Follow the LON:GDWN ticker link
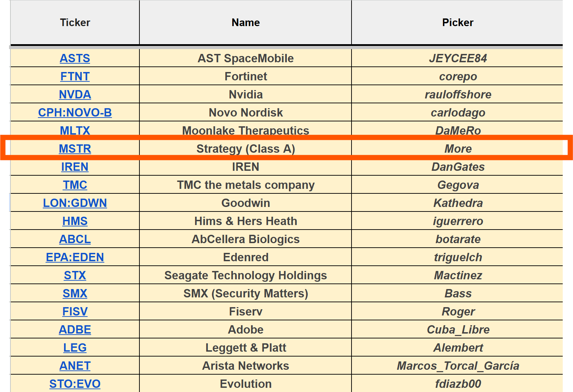Viewport: 573px width, 392px height. (75, 203)
